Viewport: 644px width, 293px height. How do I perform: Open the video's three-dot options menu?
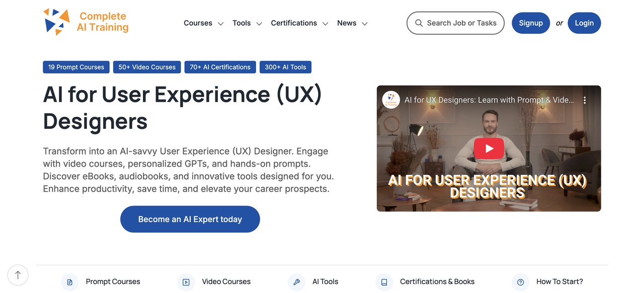[585, 100]
